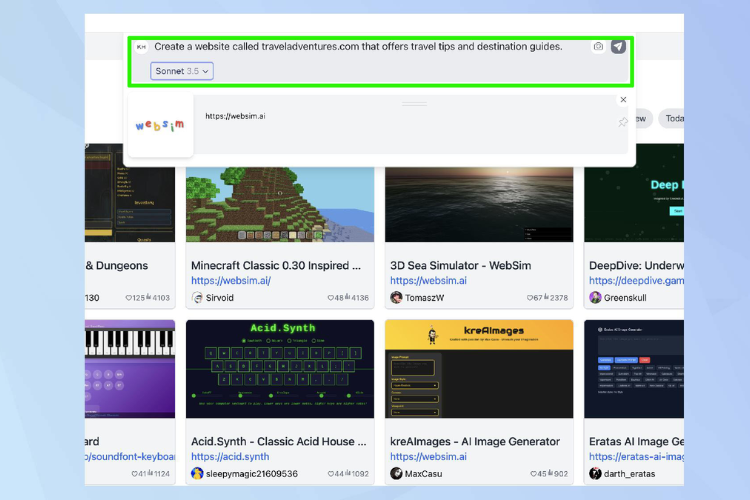Select the Today filter tab

(x=672, y=119)
